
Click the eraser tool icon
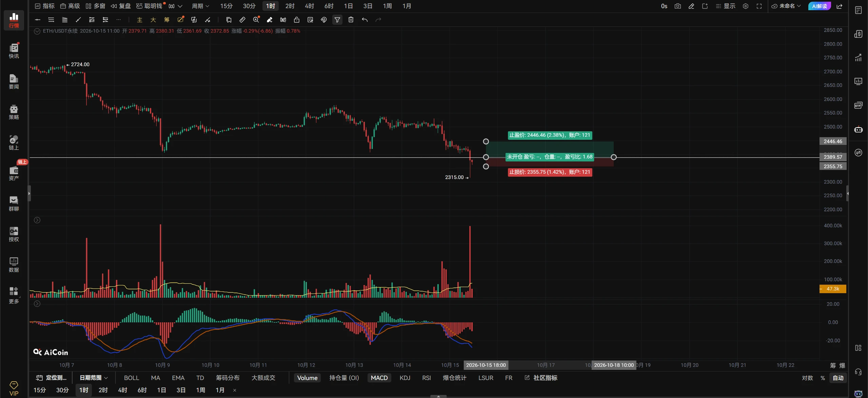(x=270, y=20)
